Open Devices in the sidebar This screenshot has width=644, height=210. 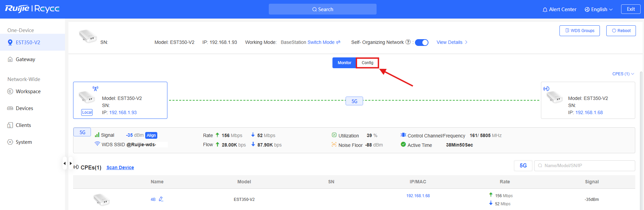24,108
